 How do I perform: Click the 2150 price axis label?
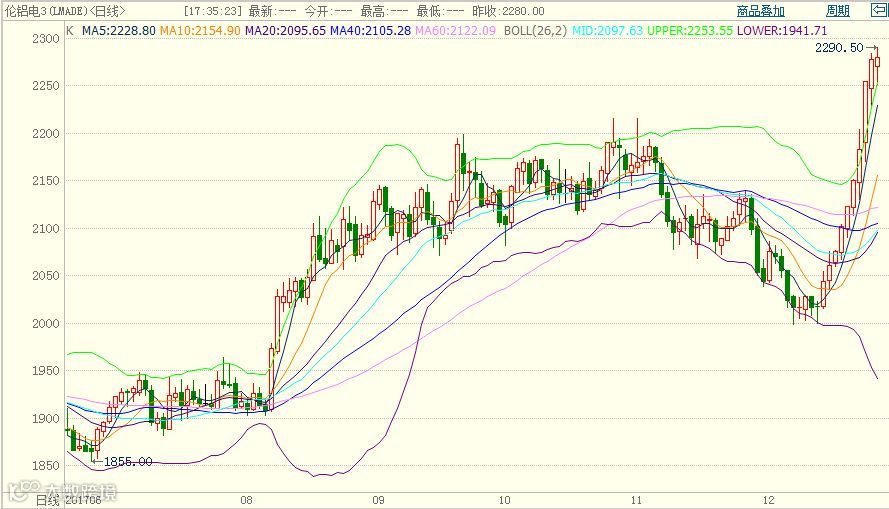coord(45,181)
